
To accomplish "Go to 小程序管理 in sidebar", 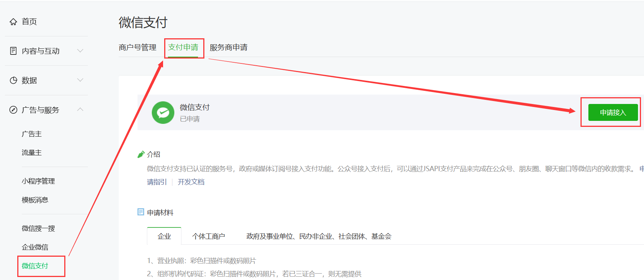I will click(x=38, y=181).
